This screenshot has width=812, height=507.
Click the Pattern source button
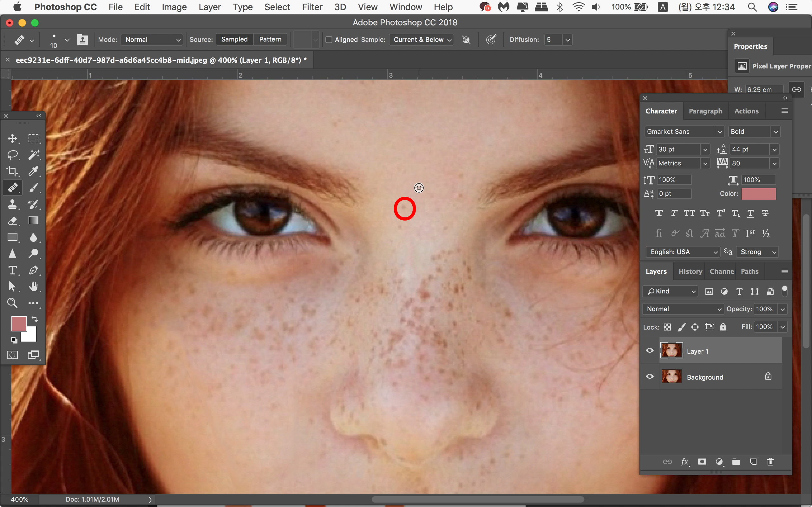tap(270, 39)
